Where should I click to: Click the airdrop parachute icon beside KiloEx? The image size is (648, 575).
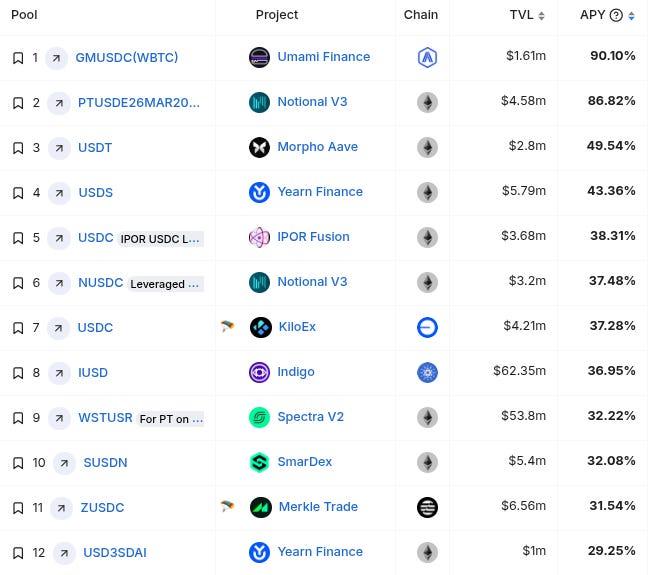(x=227, y=326)
